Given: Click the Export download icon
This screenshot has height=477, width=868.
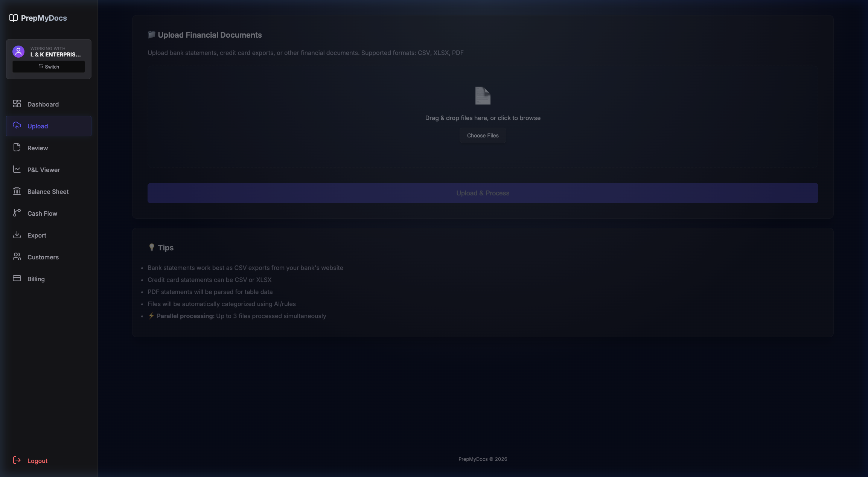Looking at the screenshot, I should [x=17, y=235].
